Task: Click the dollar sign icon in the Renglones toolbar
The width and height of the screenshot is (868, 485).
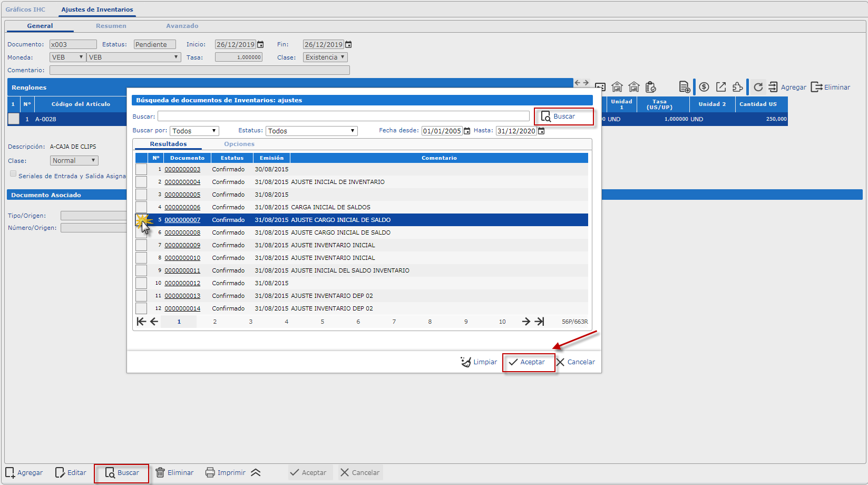Action: [x=704, y=87]
